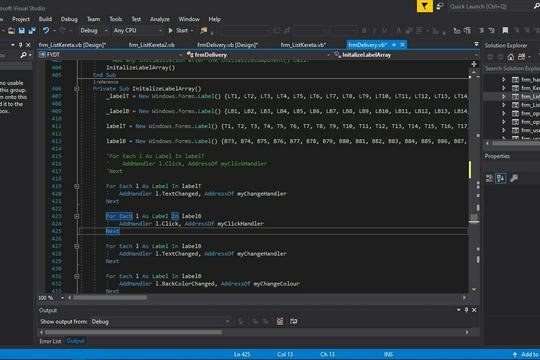Click Add to Source Control in status bar
This screenshot has height=360, width=540.
tap(526, 354)
